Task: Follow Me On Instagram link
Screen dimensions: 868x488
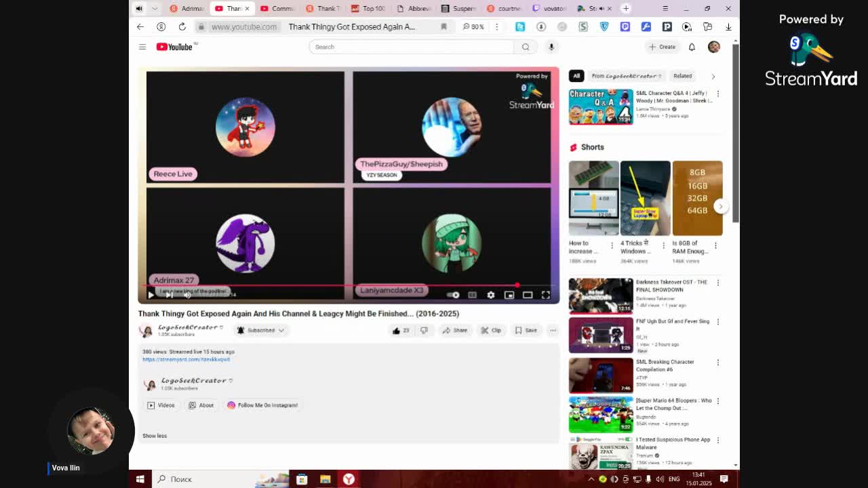Action: coord(262,405)
